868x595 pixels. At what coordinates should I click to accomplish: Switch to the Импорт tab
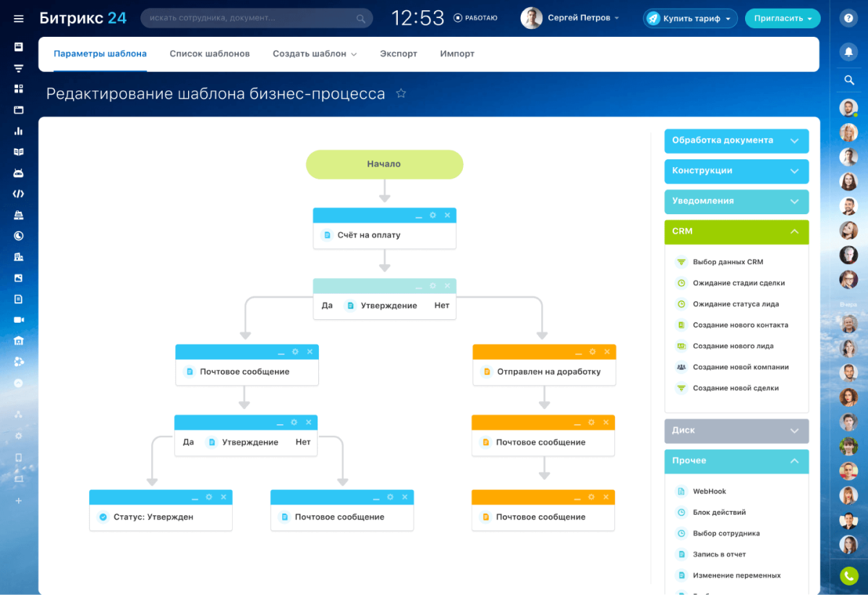tap(456, 54)
